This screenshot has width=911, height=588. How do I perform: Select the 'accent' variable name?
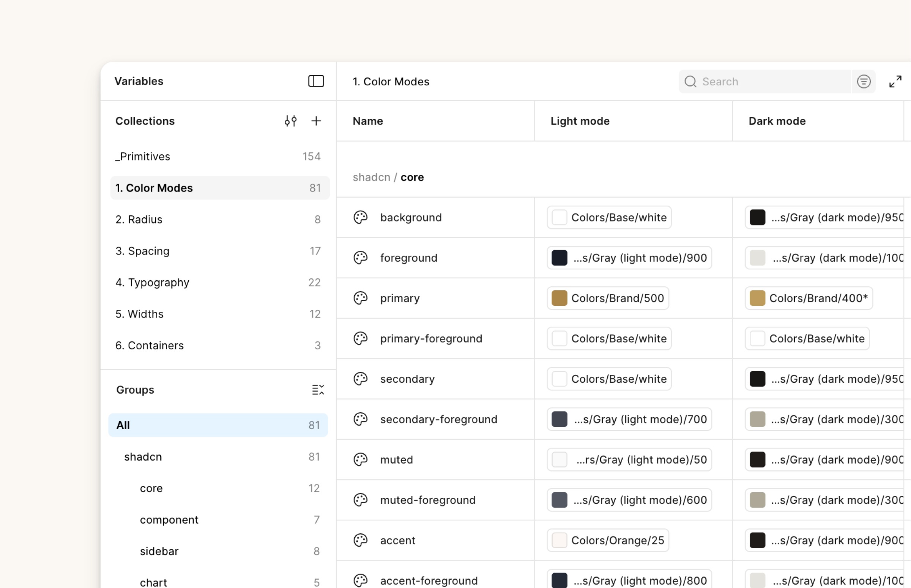click(x=398, y=540)
